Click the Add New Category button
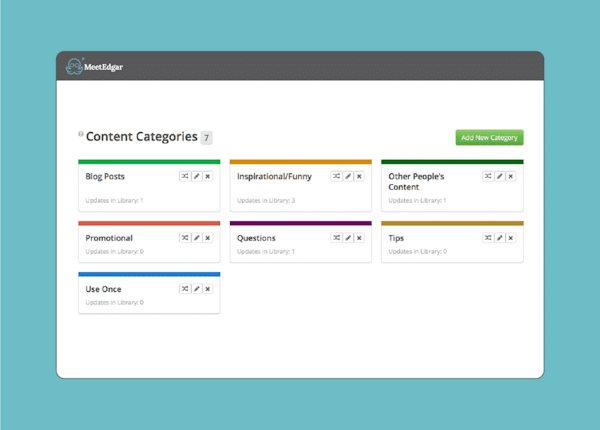 pos(489,137)
